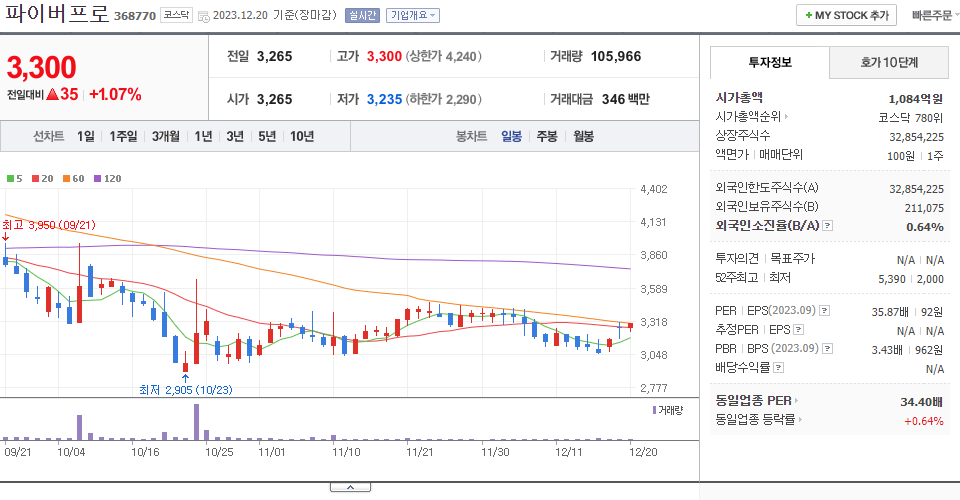Click the 파이버프로 stock name title
960x500 pixels.
pyautogui.click(x=56, y=13)
